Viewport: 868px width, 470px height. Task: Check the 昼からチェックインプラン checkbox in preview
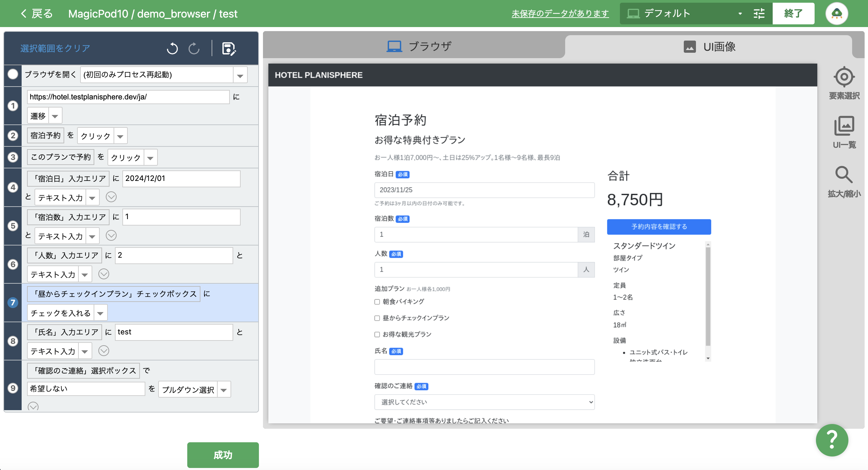pos(377,318)
